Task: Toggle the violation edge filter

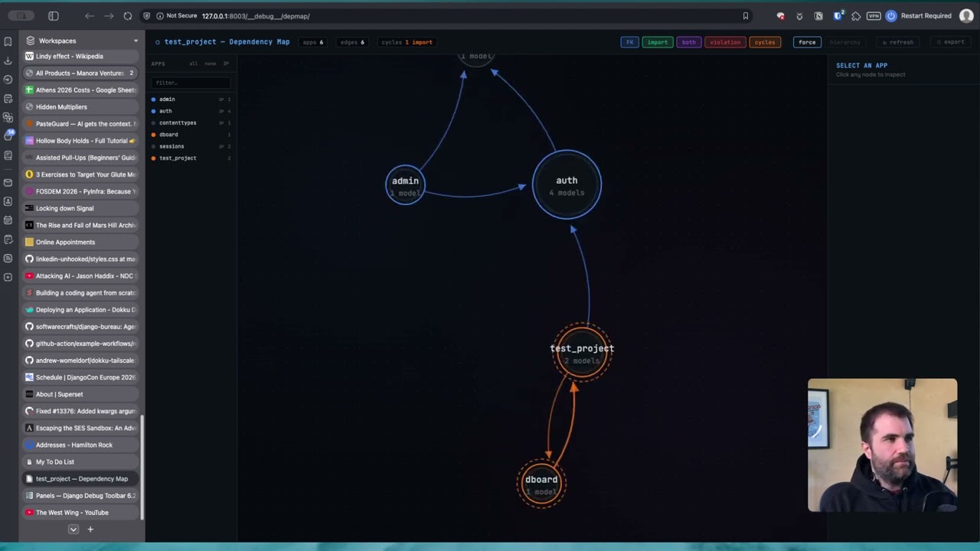Action: point(724,42)
